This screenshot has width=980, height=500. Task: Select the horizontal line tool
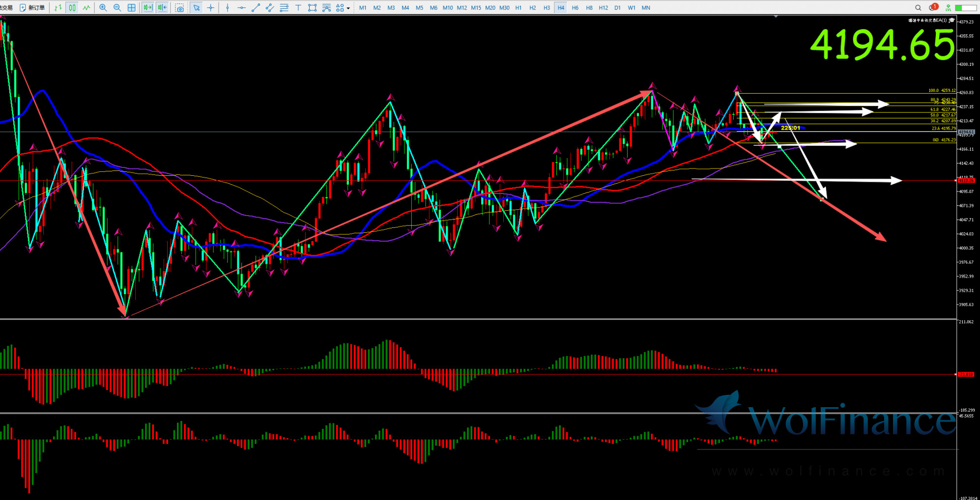point(241,8)
